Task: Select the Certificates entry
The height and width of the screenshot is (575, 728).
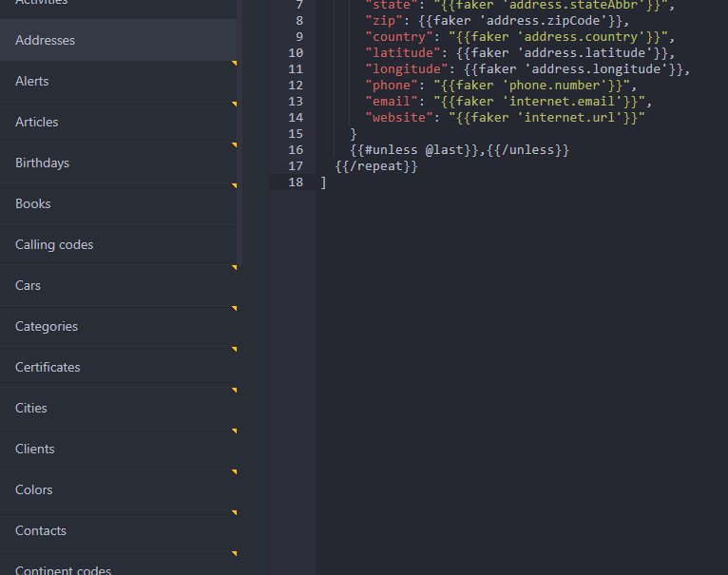Action: pyautogui.click(x=48, y=367)
